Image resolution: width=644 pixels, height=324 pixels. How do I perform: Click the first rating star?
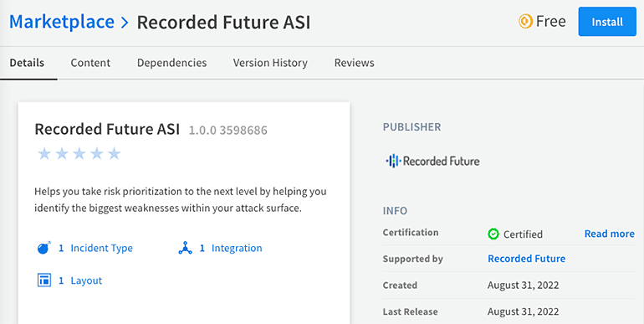point(44,154)
